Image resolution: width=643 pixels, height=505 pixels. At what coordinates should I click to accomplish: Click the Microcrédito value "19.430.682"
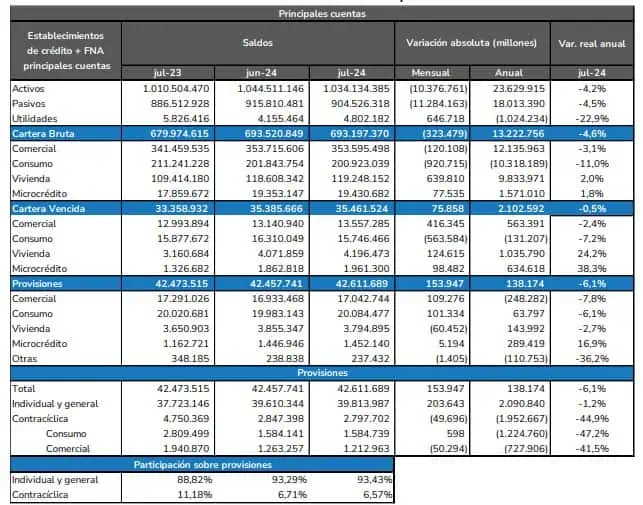(x=363, y=194)
